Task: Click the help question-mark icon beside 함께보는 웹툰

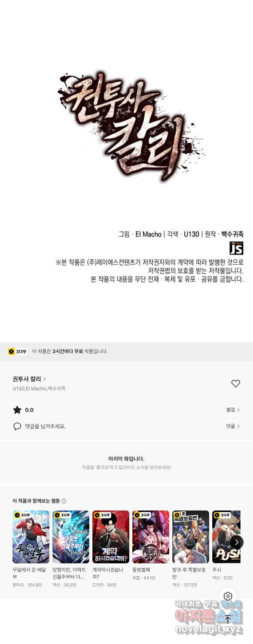Action: [64, 501]
